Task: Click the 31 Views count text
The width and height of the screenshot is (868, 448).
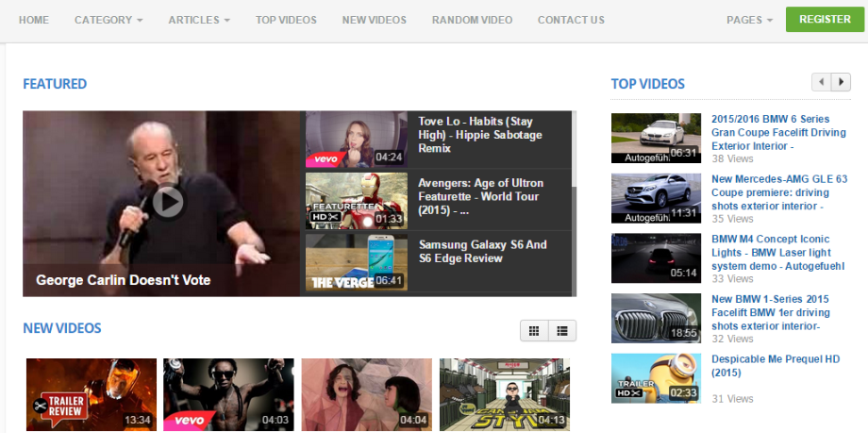Action: 732,399
